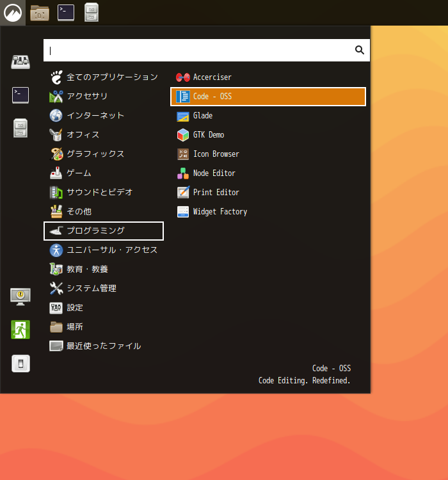
Task: Start the GTK Demo app
Action: coord(268,135)
